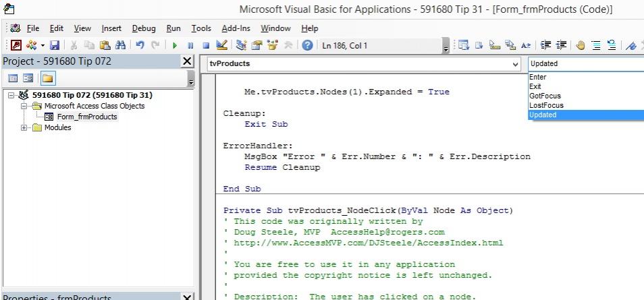Click the Uncomment Block icon
Image resolution: width=644 pixels, height=300 pixels.
pos(612,45)
